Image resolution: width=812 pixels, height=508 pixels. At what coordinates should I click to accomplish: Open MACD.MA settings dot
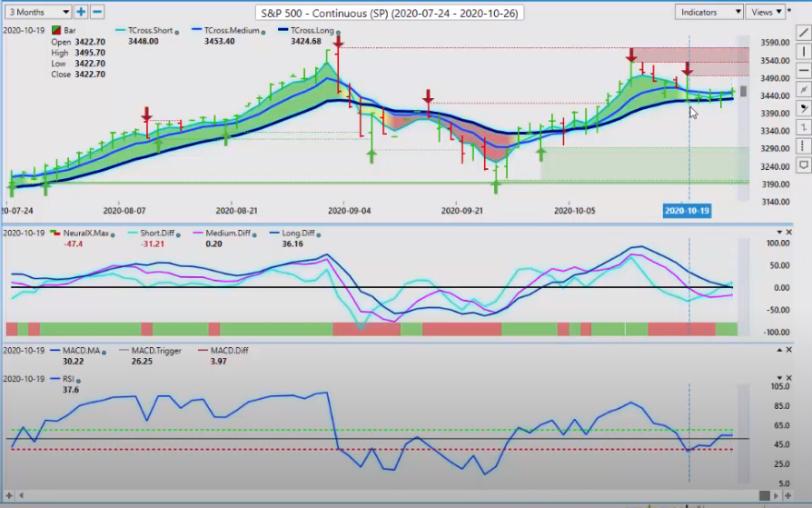click(x=104, y=353)
